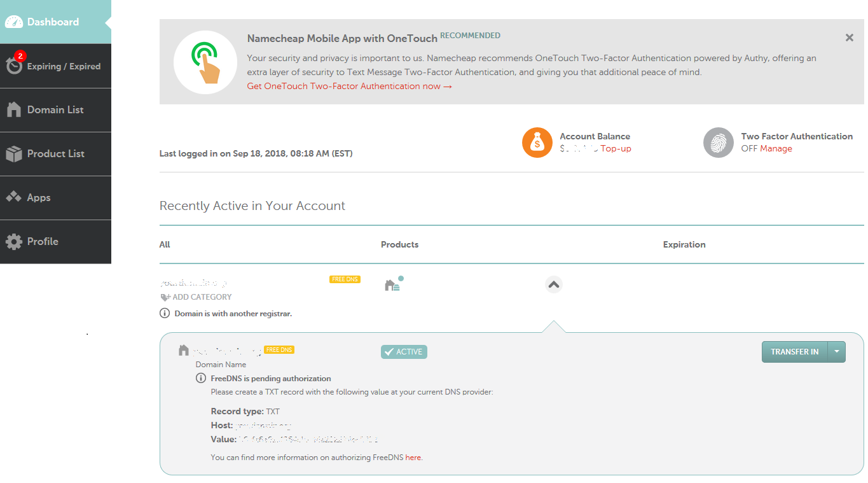Click the Profile gear icon
The height and width of the screenshot is (483, 868).
[14, 242]
